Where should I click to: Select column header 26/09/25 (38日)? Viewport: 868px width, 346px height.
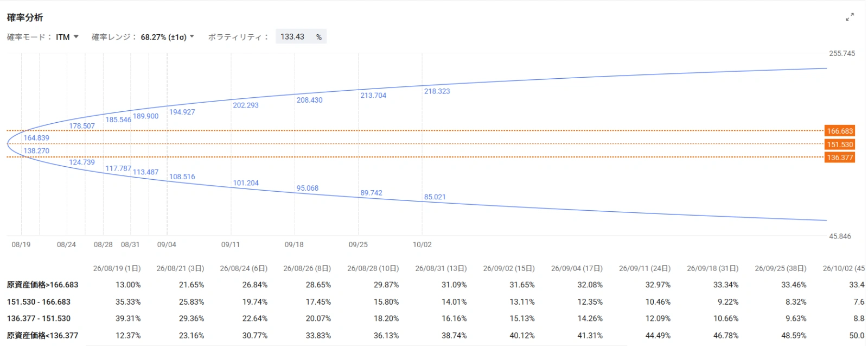(x=781, y=268)
